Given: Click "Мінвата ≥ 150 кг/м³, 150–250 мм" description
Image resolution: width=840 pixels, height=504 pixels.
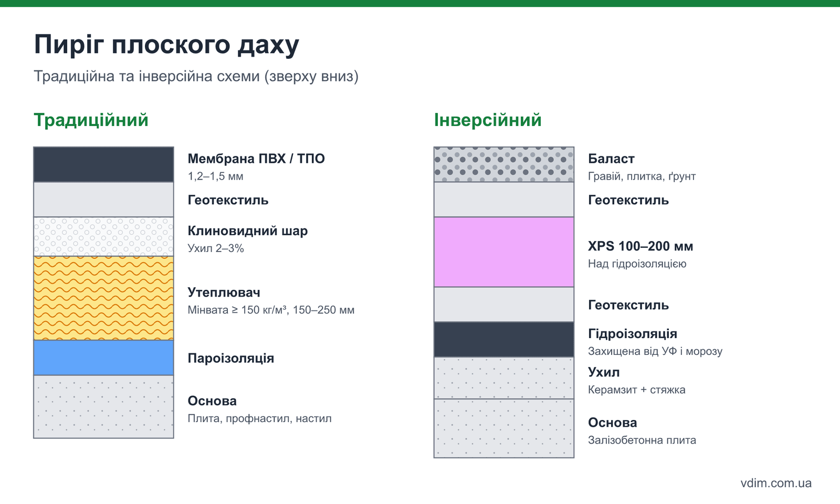Looking at the screenshot, I should 271,310.
